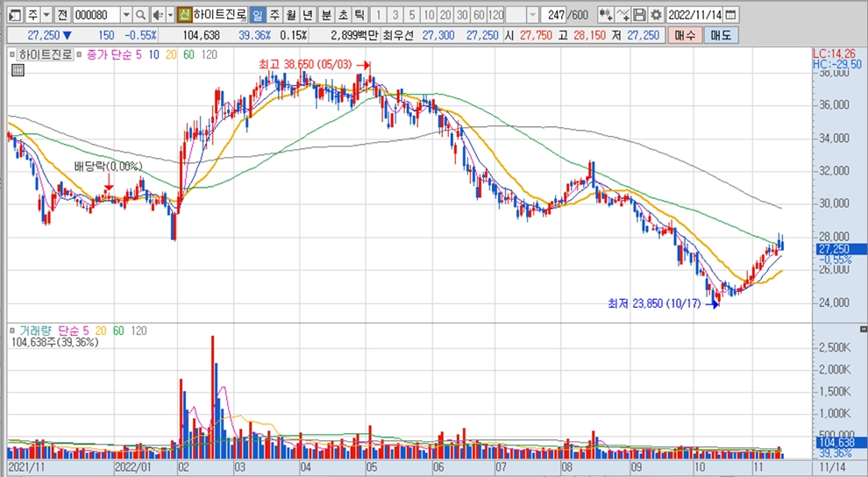Switch to the 월 monthly chart period
The width and height of the screenshot is (868, 477).
290,15
